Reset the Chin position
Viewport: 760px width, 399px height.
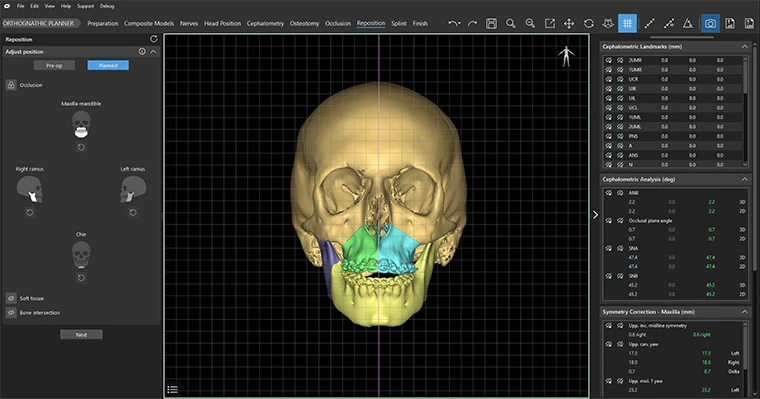[x=81, y=278]
